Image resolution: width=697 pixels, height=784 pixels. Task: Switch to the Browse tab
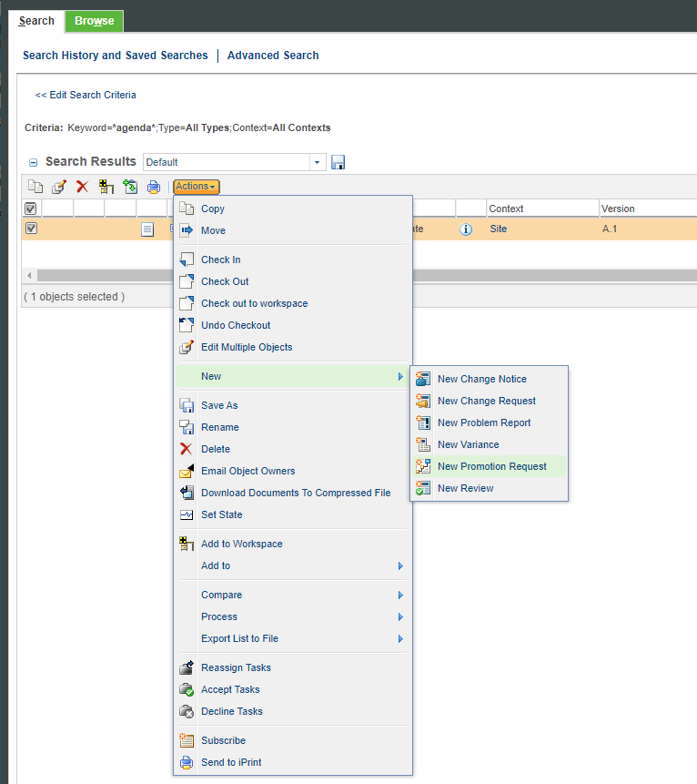95,21
